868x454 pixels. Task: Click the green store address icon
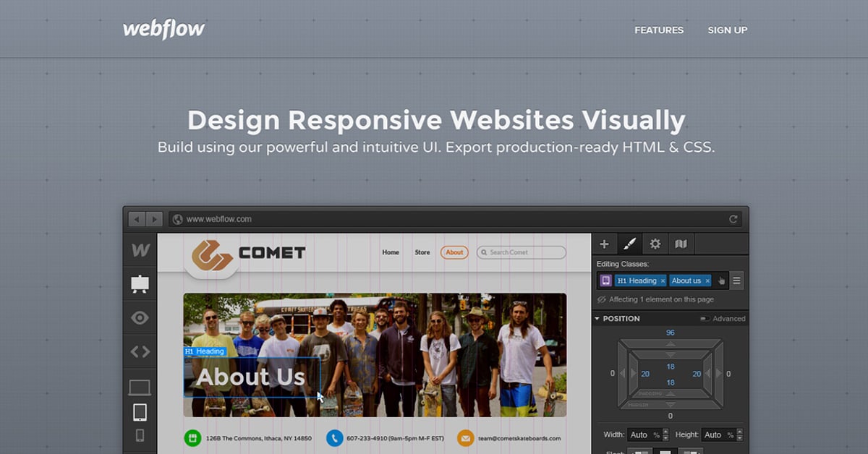192,438
